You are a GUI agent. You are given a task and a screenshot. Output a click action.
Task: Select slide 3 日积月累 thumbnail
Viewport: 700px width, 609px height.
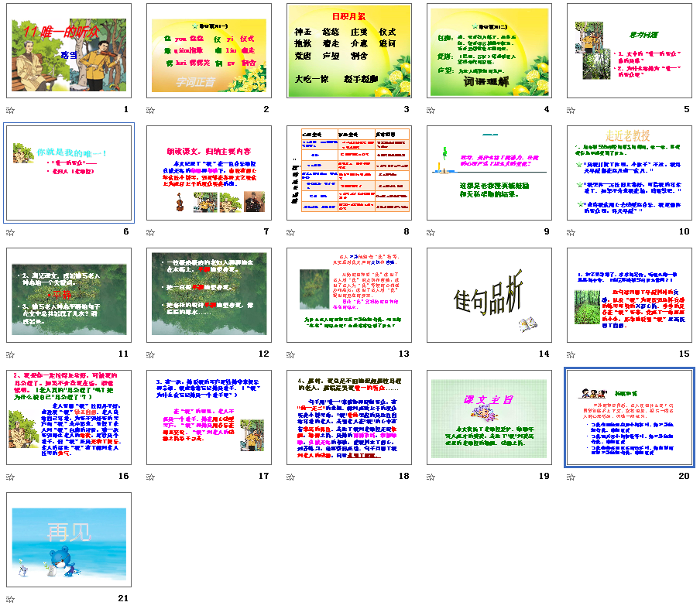click(349, 51)
